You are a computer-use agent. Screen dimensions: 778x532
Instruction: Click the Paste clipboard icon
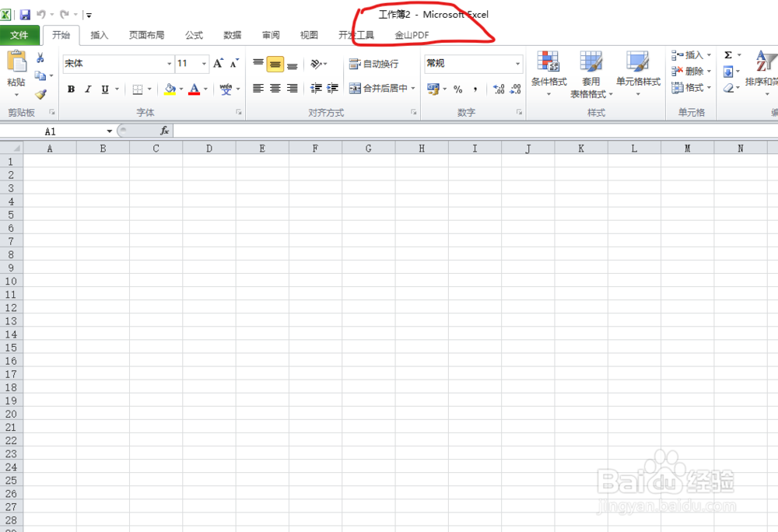16,62
